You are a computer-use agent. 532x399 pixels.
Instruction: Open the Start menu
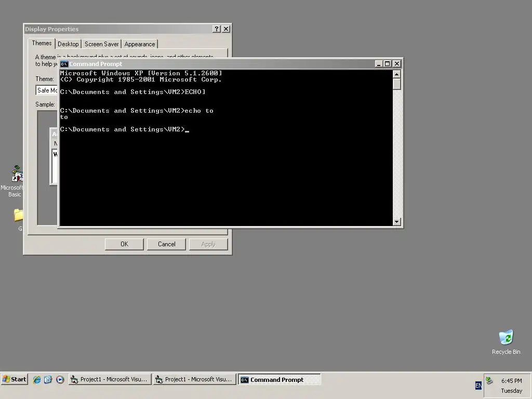pyautogui.click(x=14, y=379)
